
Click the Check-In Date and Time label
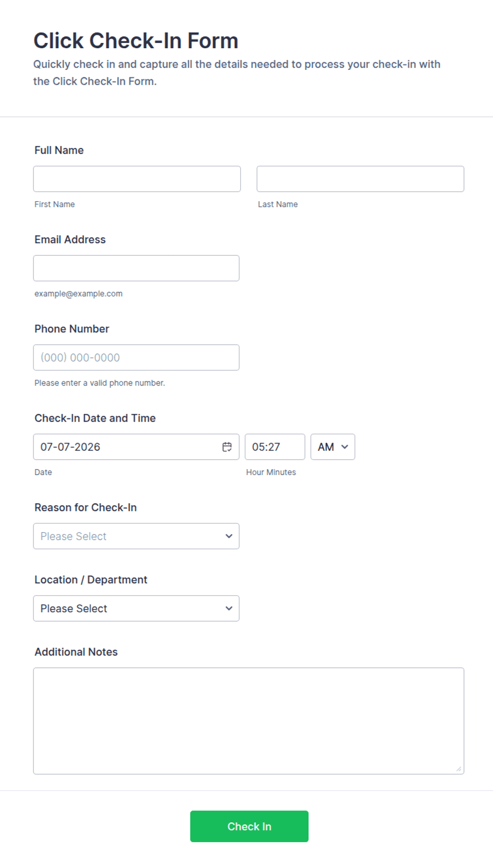click(95, 418)
